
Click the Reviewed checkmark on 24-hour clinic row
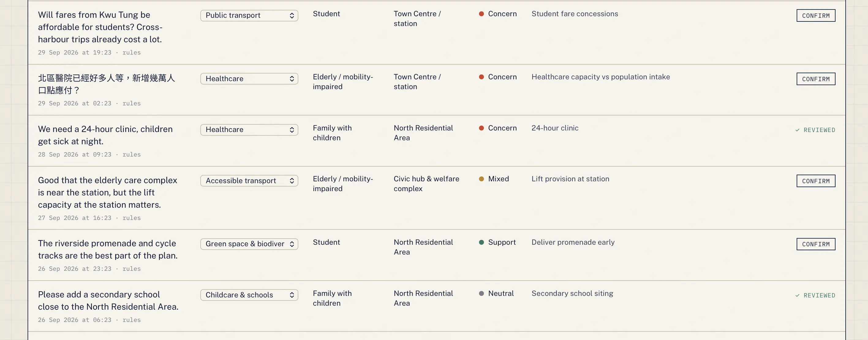pyautogui.click(x=797, y=130)
